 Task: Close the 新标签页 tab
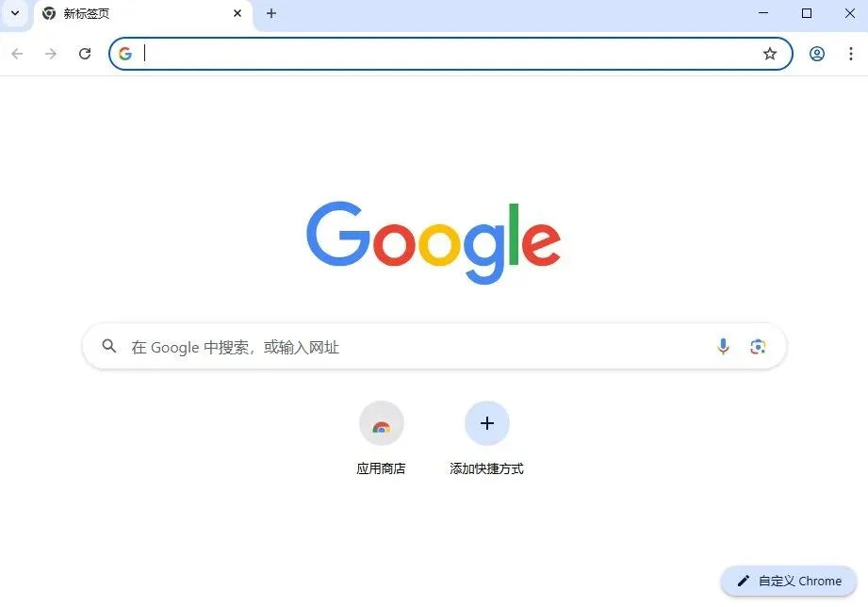(x=237, y=13)
